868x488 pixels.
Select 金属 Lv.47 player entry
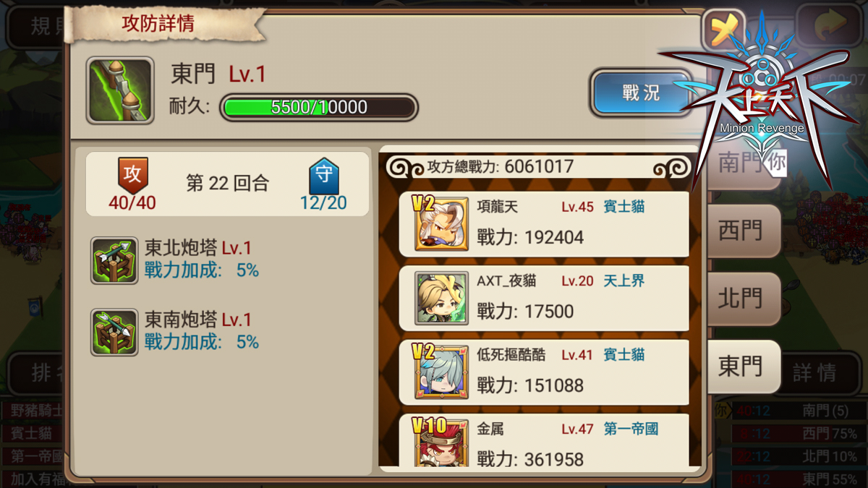[544, 440]
